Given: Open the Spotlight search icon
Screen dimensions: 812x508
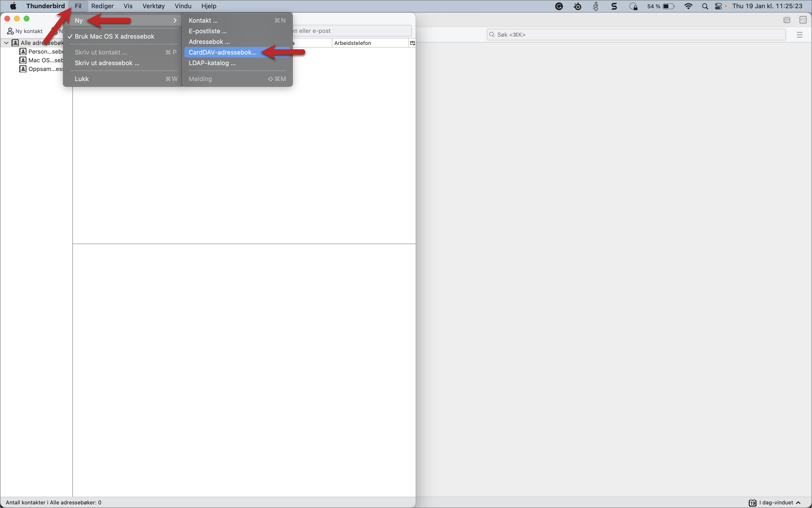Looking at the screenshot, I should click(x=705, y=6).
